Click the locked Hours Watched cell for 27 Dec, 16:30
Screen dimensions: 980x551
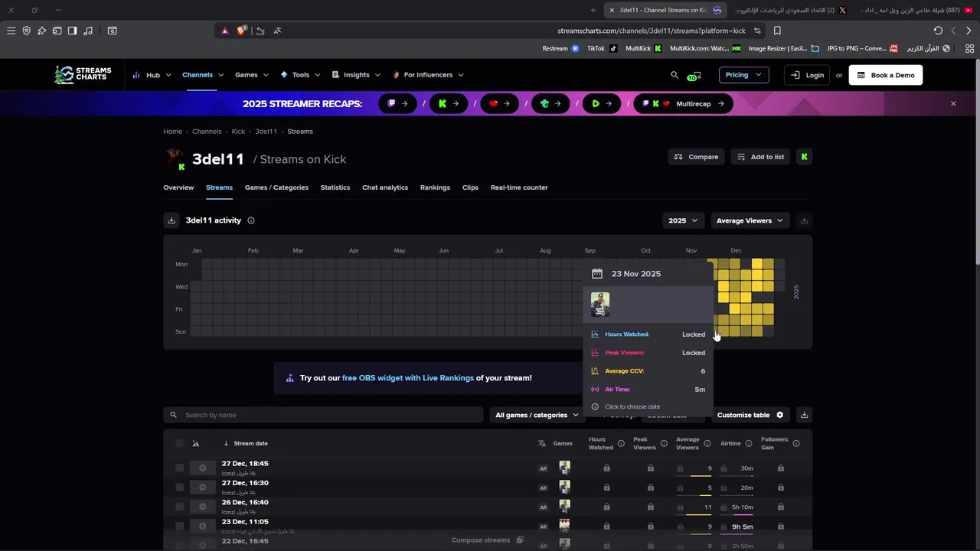(x=606, y=487)
